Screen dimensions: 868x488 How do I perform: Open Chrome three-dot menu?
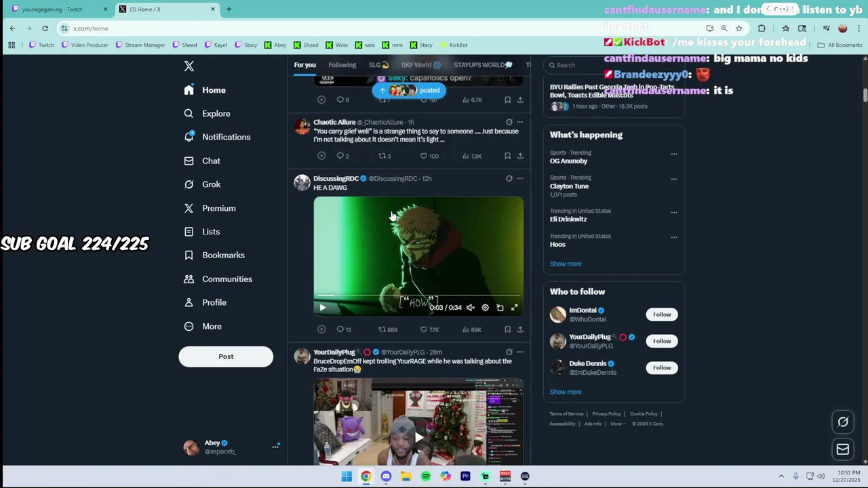point(858,28)
